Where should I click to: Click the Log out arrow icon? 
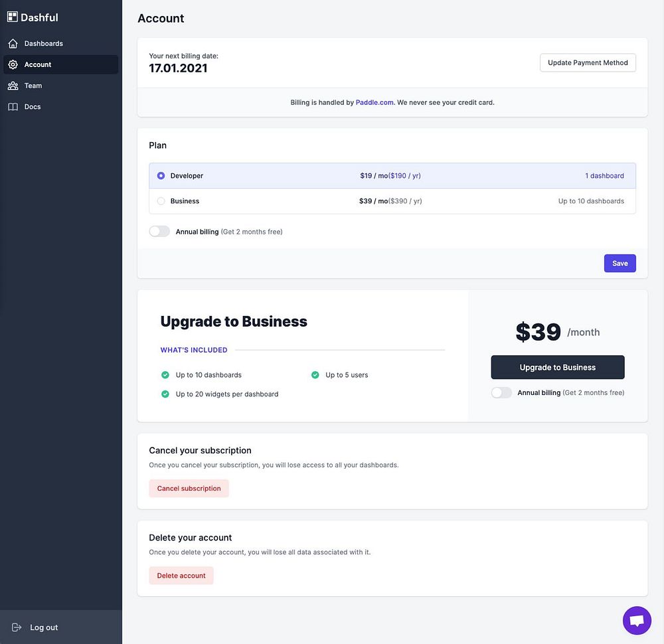[17, 627]
